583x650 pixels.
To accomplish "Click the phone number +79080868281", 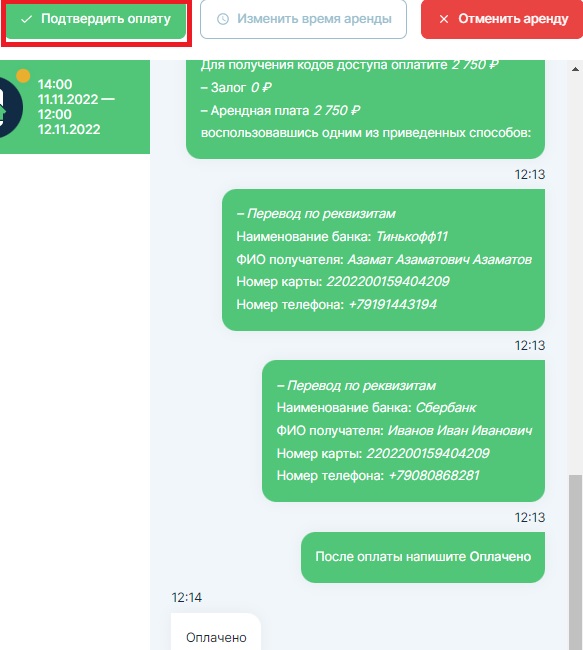I will pos(434,475).
